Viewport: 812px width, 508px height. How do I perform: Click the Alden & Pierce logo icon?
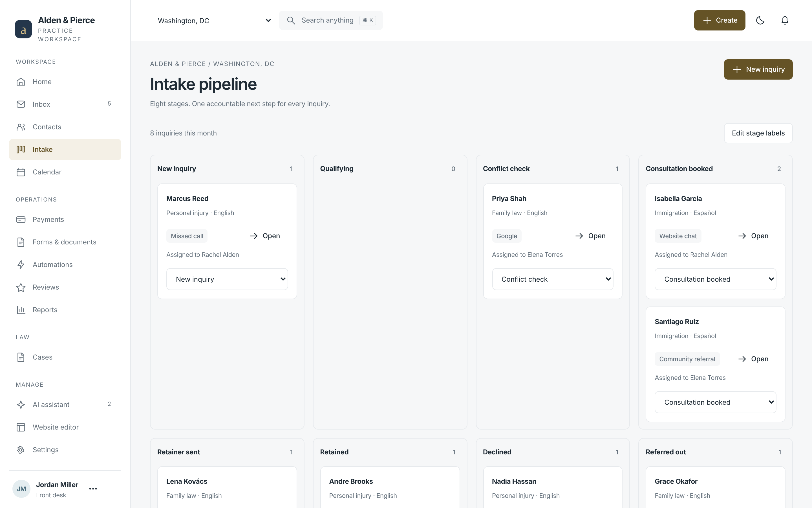tap(23, 29)
